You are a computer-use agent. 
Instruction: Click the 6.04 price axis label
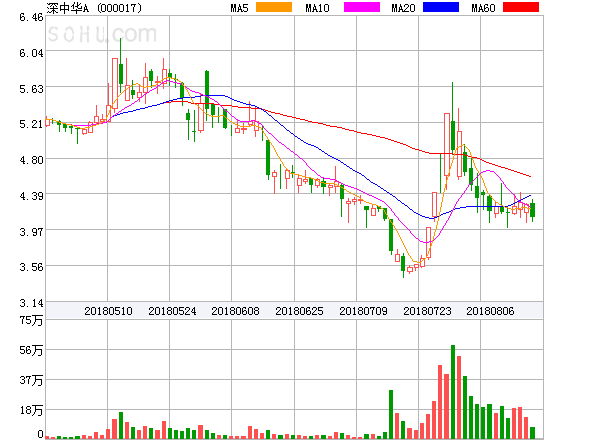pos(31,53)
